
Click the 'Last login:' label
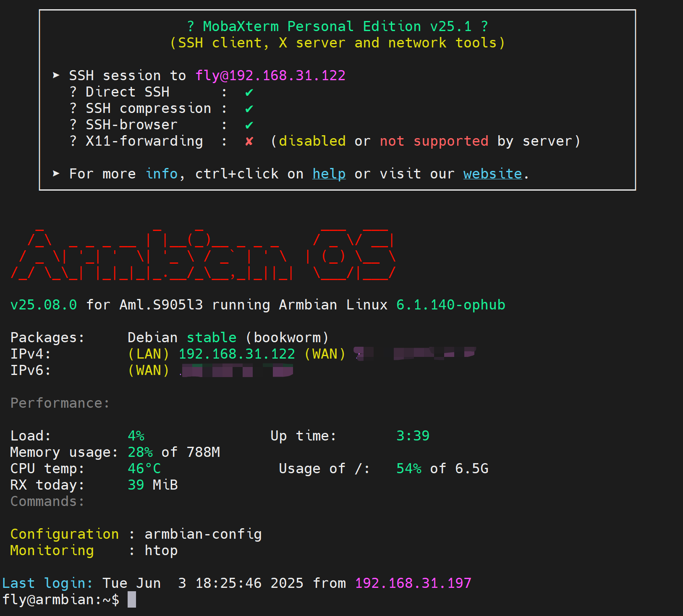point(47,583)
